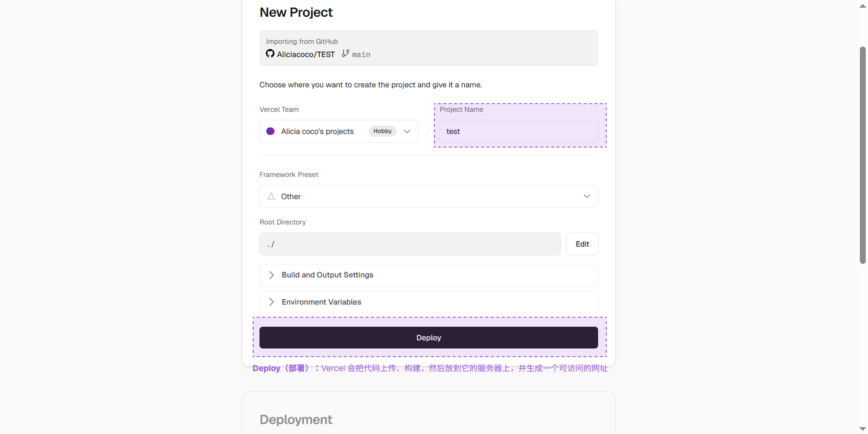The width and height of the screenshot is (868, 434).
Task: Click the Root Directory path field
Action: 410,244
